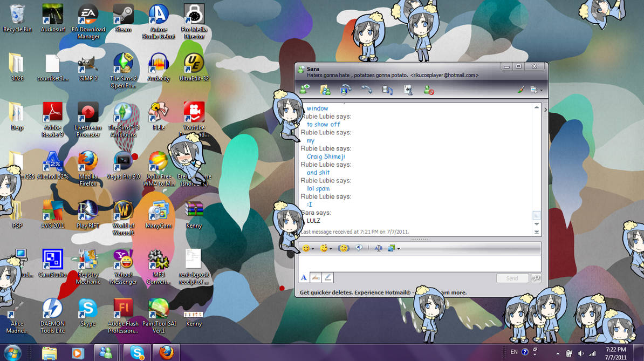
Task: Select the DAEMON Tools Lite shortcut
Action: (x=52, y=316)
